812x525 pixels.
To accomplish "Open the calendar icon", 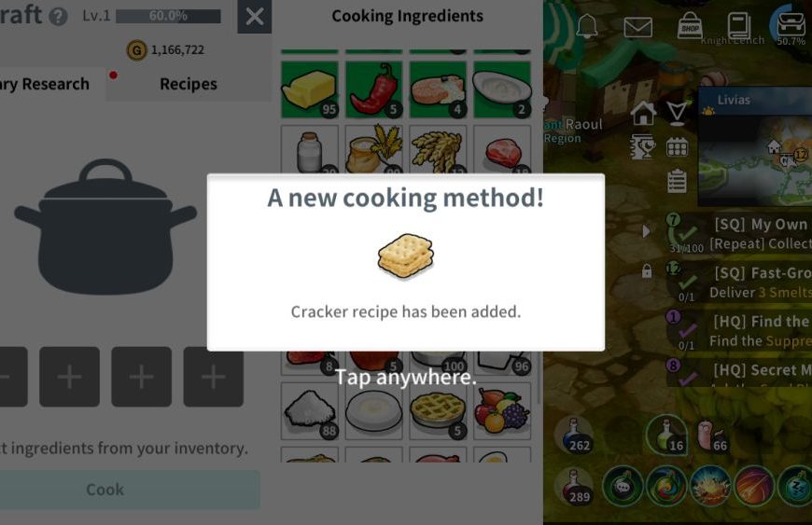I will coord(677,147).
